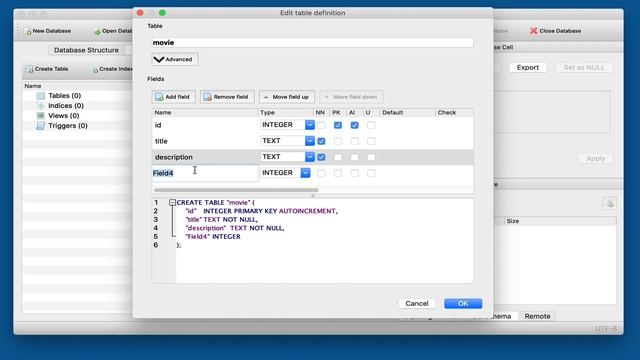Click the Move field up arrow icon
This screenshot has height=360, width=640.
tap(266, 97)
